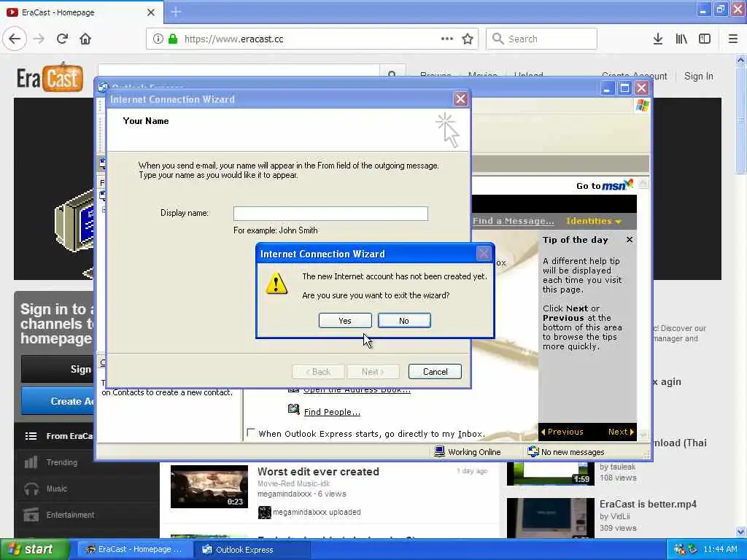Click the system tray clock 11:44 AM

720,550
